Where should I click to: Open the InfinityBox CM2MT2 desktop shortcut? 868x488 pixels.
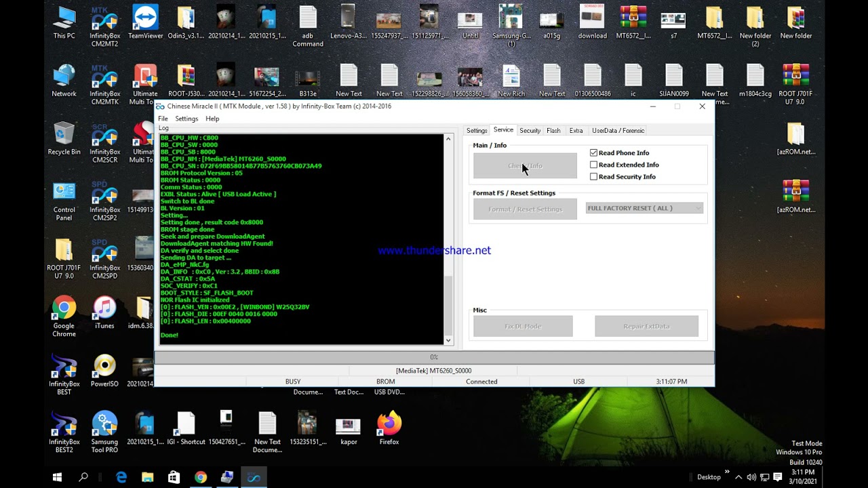click(x=104, y=26)
